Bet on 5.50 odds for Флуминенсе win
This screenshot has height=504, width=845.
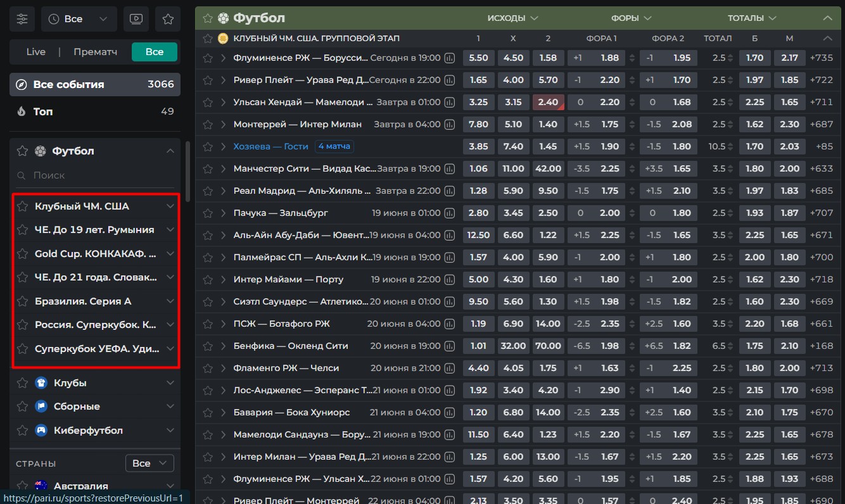478,58
